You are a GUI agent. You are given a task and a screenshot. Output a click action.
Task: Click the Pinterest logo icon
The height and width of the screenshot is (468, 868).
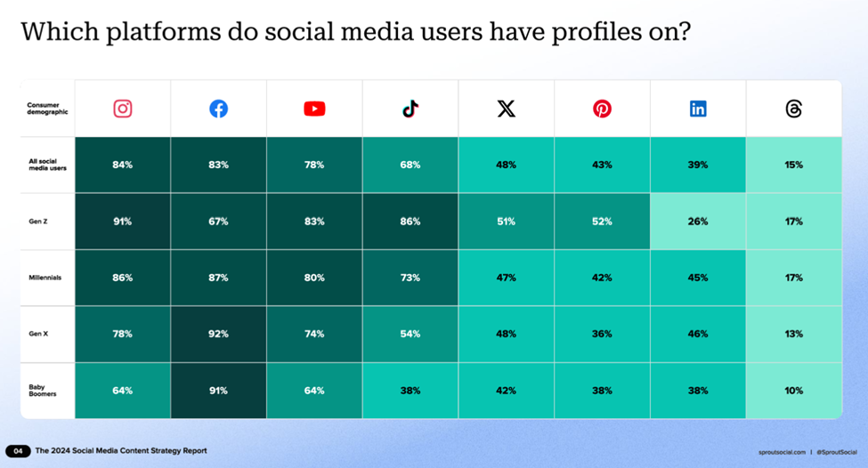point(602,109)
